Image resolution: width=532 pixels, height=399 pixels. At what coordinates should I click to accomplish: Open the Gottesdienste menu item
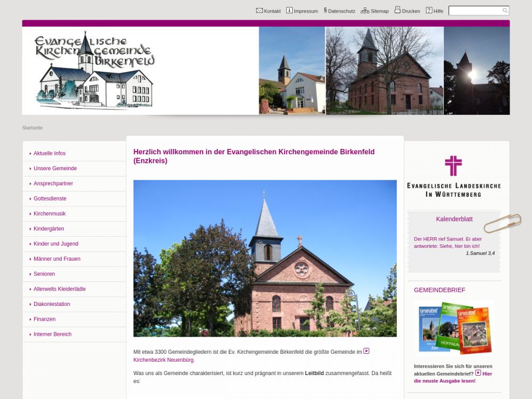pos(49,198)
